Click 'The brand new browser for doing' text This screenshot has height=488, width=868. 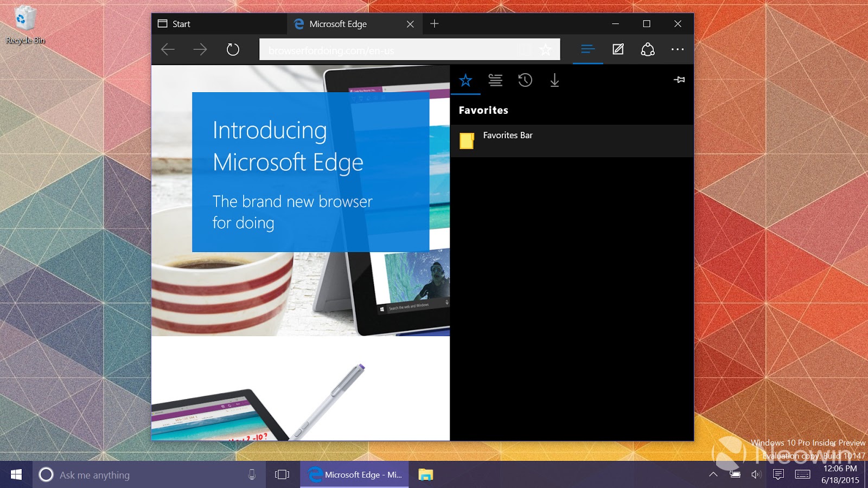click(292, 212)
